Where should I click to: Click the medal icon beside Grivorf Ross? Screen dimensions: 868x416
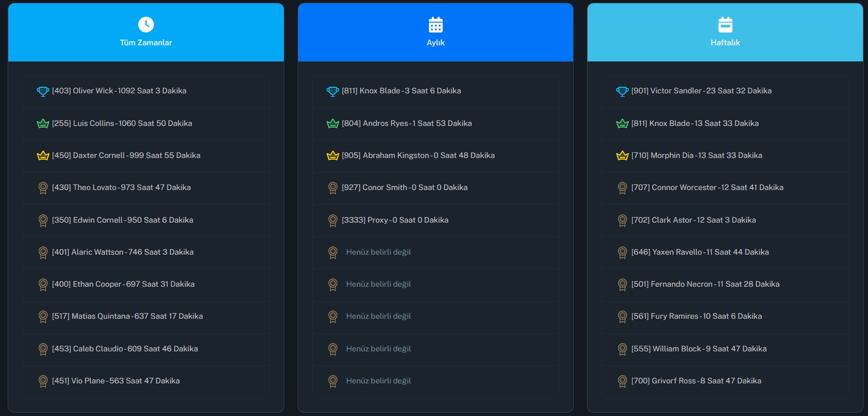pyautogui.click(x=622, y=381)
